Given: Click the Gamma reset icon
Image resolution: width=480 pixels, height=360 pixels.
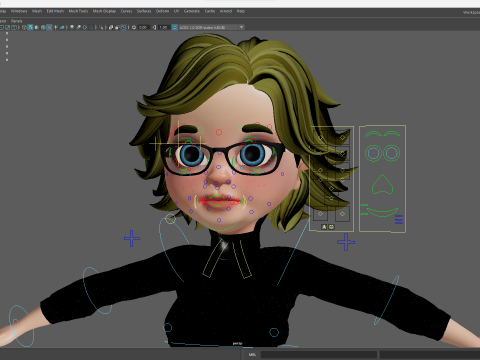Looking at the screenshot, I should (154, 27).
